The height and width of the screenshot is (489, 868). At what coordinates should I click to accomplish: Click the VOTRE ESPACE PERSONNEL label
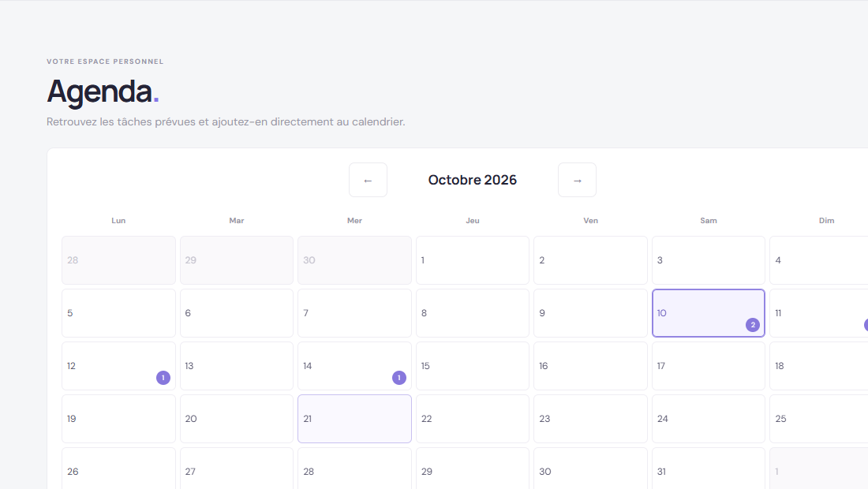point(105,62)
